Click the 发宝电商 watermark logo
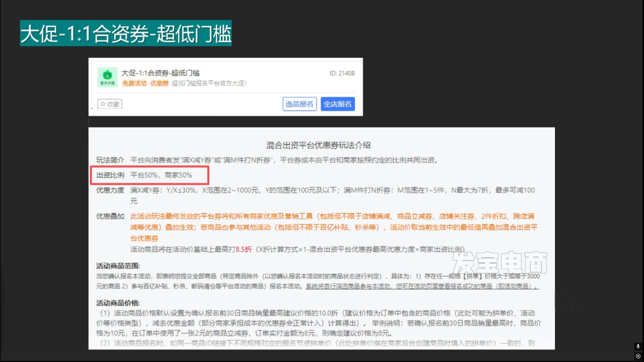This screenshot has width=644, height=362. pyautogui.click(x=500, y=263)
